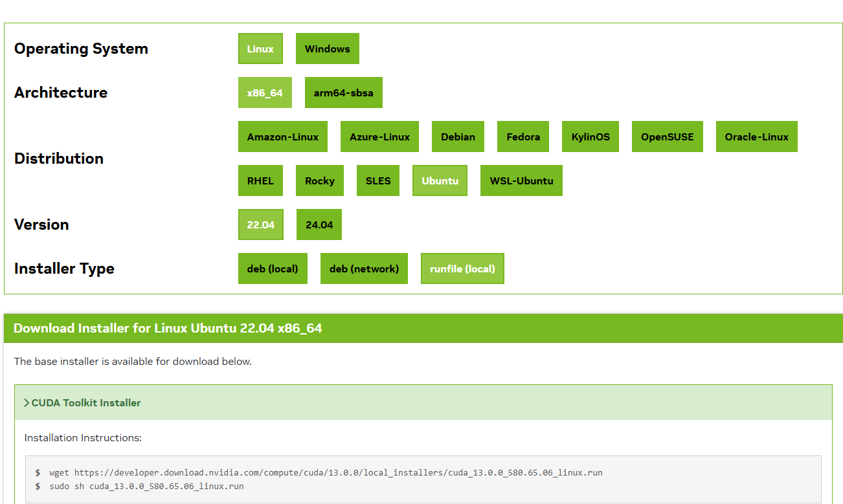Click the Version label
Image resolution: width=843 pixels, height=504 pixels.
[41, 225]
